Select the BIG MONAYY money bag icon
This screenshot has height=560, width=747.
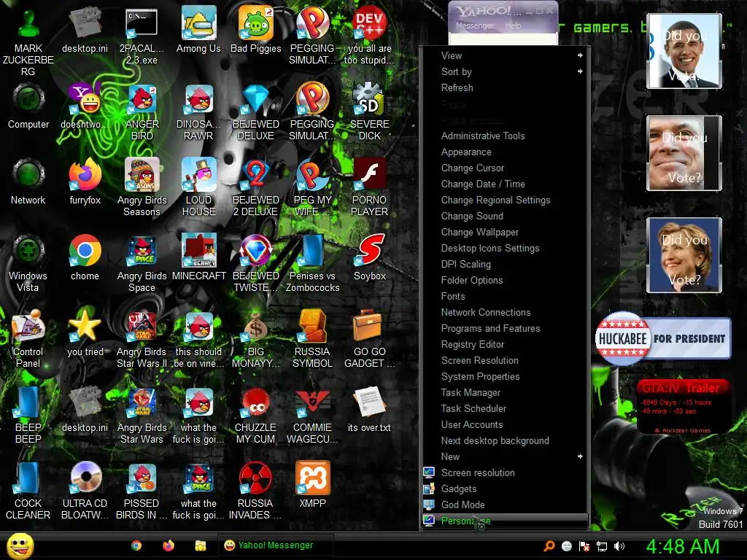256,339
